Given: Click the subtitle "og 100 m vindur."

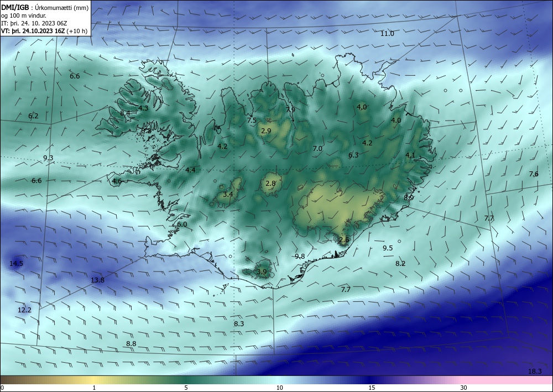Looking at the screenshot, I should 23,15.
